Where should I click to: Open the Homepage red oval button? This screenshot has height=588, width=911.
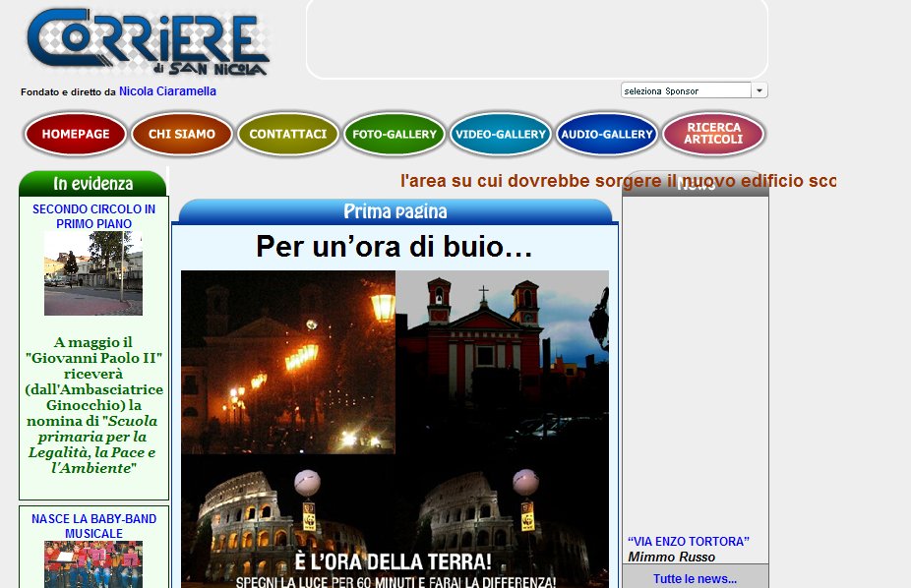coord(76,134)
